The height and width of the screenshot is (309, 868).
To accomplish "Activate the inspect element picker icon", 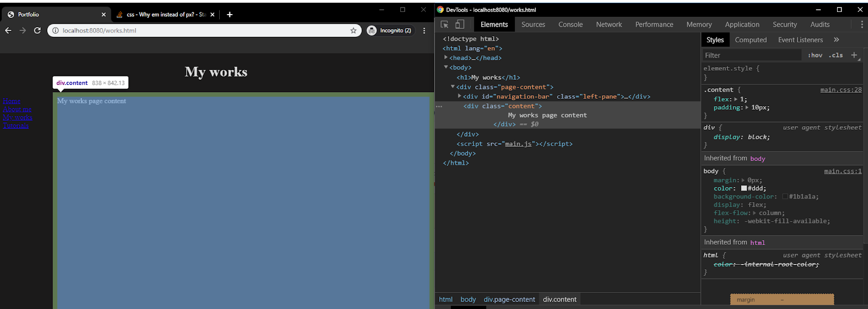I will point(444,24).
